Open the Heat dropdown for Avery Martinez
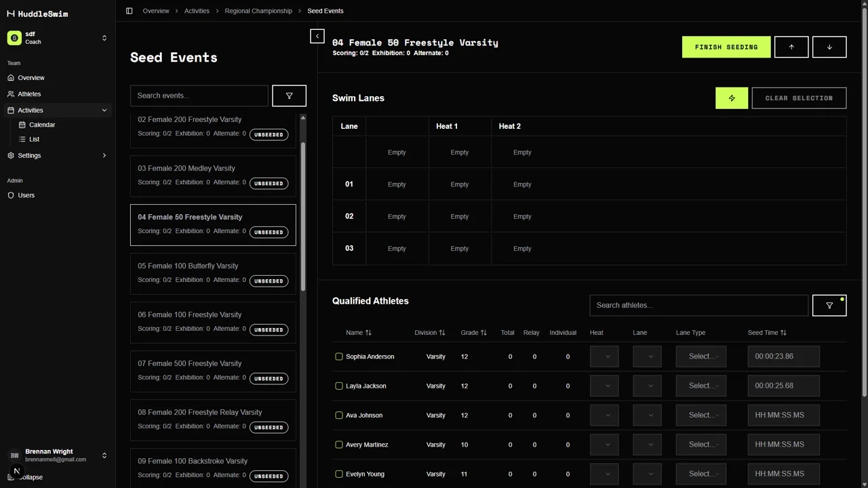This screenshot has height=488, width=868. pyautogui.click(x=604, y=444)
